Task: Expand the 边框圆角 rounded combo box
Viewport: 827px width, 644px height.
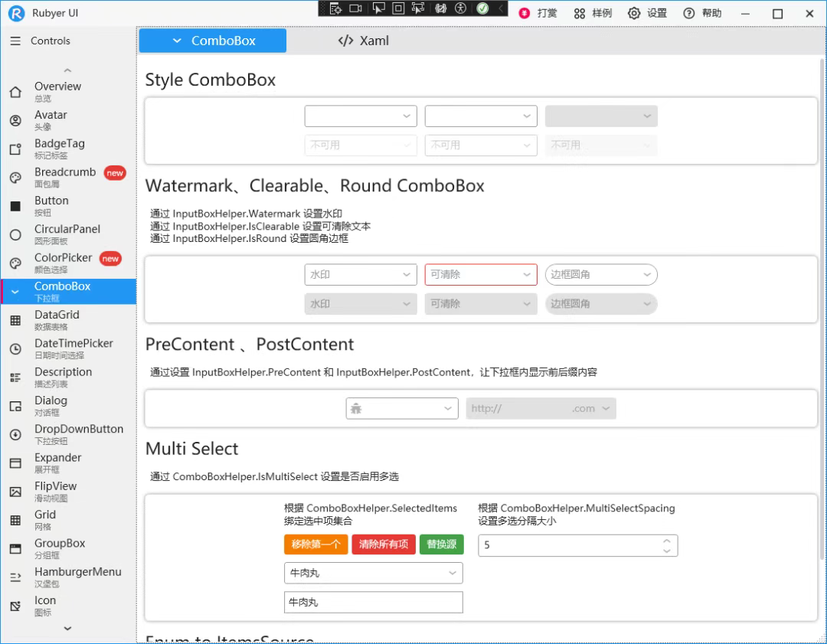Action: [x=601, y=274]
